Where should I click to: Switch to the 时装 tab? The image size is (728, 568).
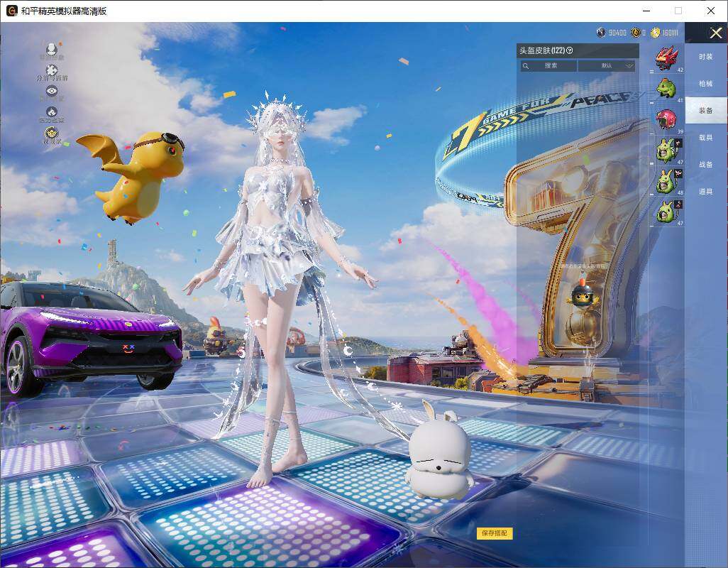(x=706, y=57)
